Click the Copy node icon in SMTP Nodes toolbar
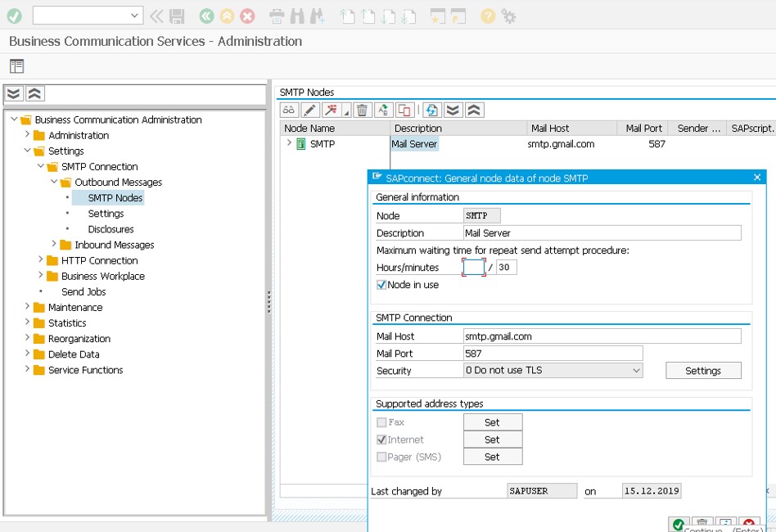776x532 pixels. pyautogui.click(x=405, y=110)
